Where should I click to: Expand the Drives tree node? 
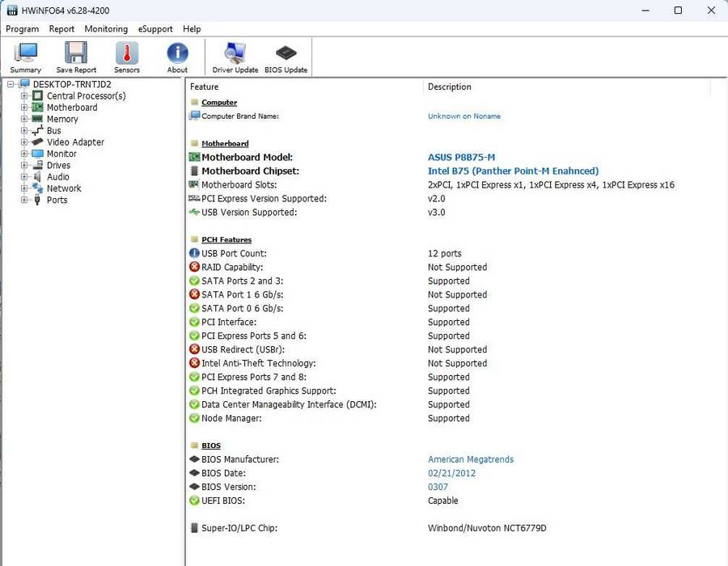24,165
